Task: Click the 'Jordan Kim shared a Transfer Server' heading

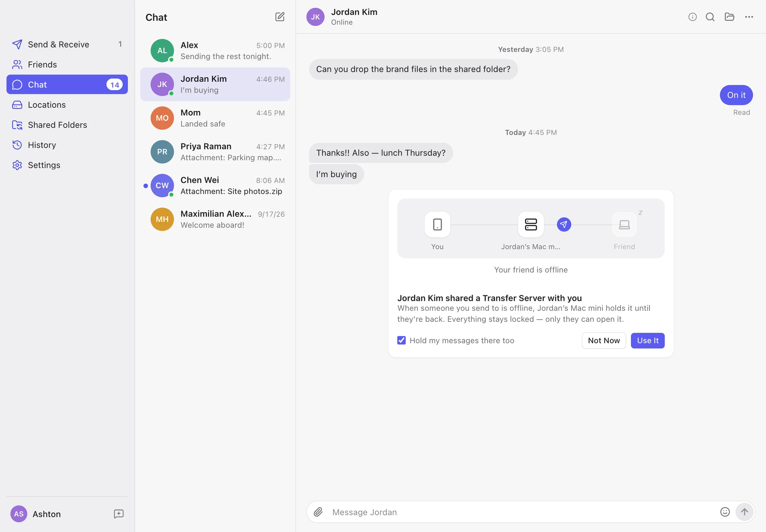Action: click(x=489, y=298)
